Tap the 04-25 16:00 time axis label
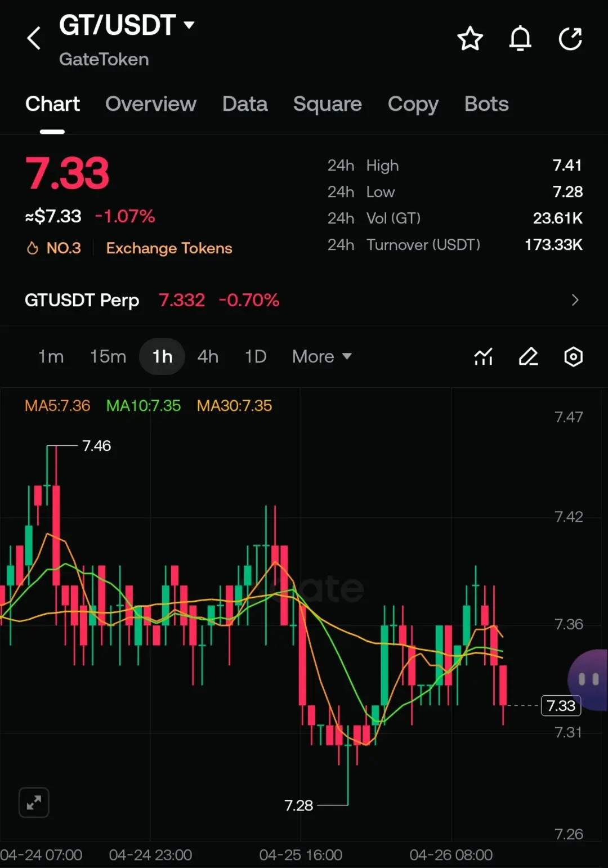 coord(301,855)
